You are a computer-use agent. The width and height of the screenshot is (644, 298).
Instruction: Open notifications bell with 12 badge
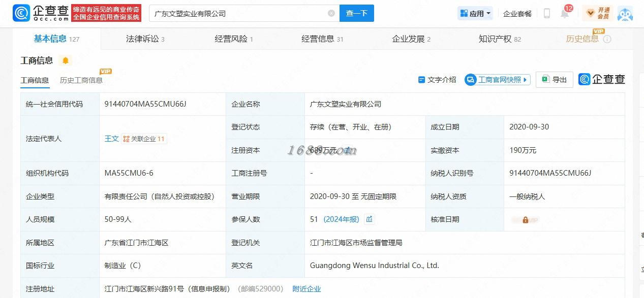click(x=565, y=13)
